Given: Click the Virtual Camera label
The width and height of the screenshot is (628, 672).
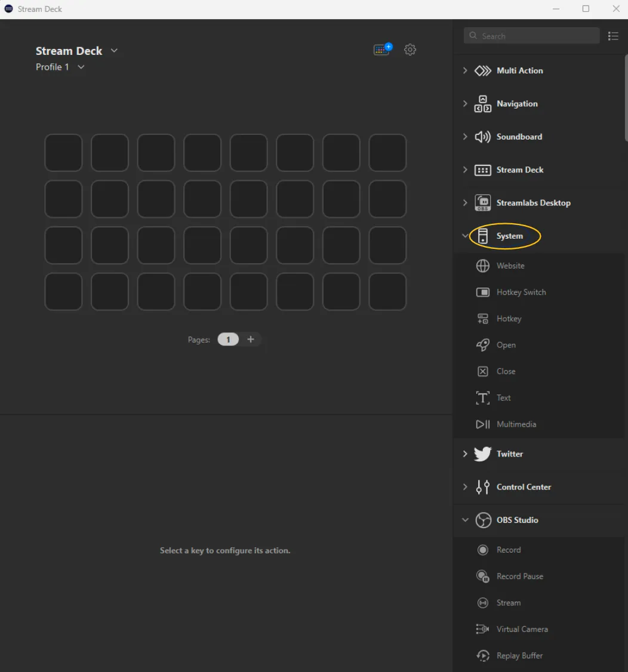Looking at the screenshot, I should click(x=522, y=629).
